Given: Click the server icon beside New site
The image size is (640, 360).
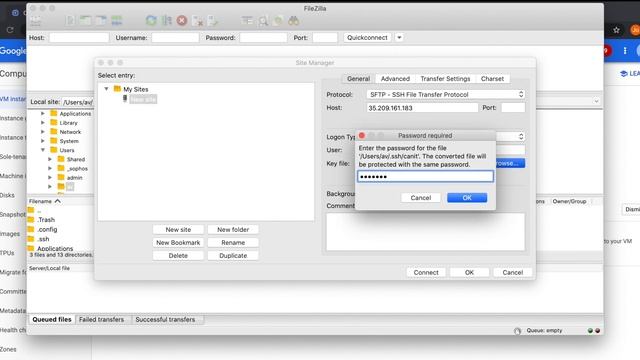Looking at the screenshot, I should pyautogui.click(x=125, y=98).
